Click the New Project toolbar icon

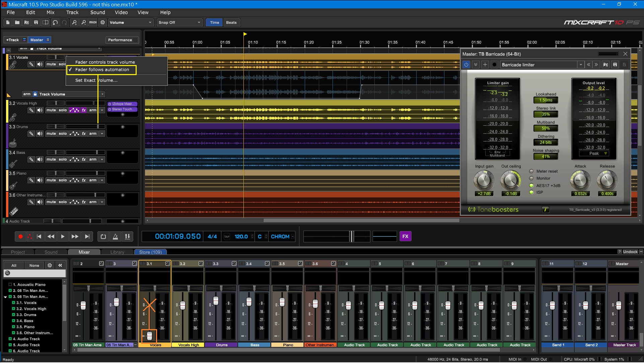[x=8, y=22]
